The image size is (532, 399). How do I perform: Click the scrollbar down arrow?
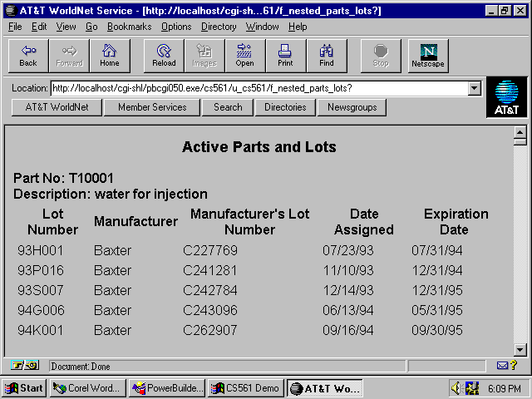pyautogui.click(x=520, y=349)
